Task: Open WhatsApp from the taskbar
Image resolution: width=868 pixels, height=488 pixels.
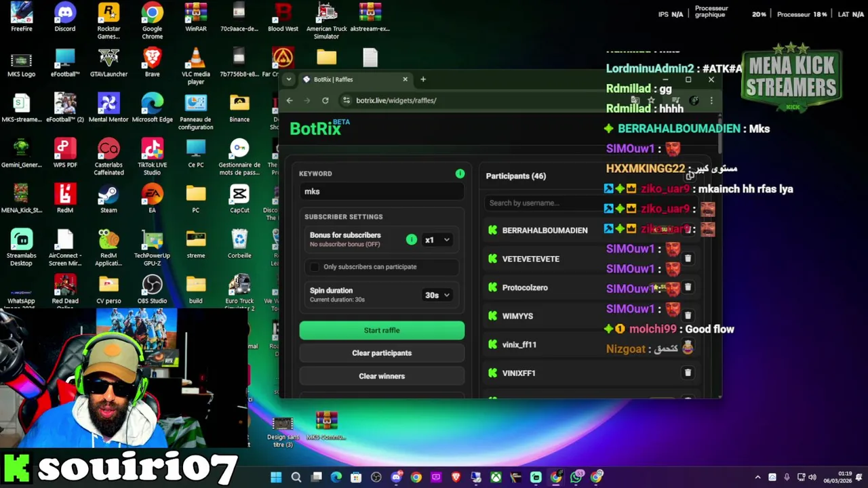Action: point(576,477)
